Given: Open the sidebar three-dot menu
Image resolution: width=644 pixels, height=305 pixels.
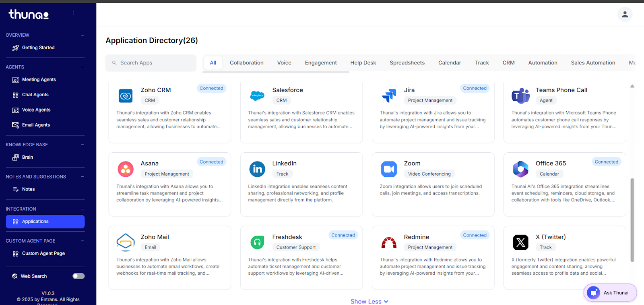Looking at the screenshot, I should [x=73, y=13].
